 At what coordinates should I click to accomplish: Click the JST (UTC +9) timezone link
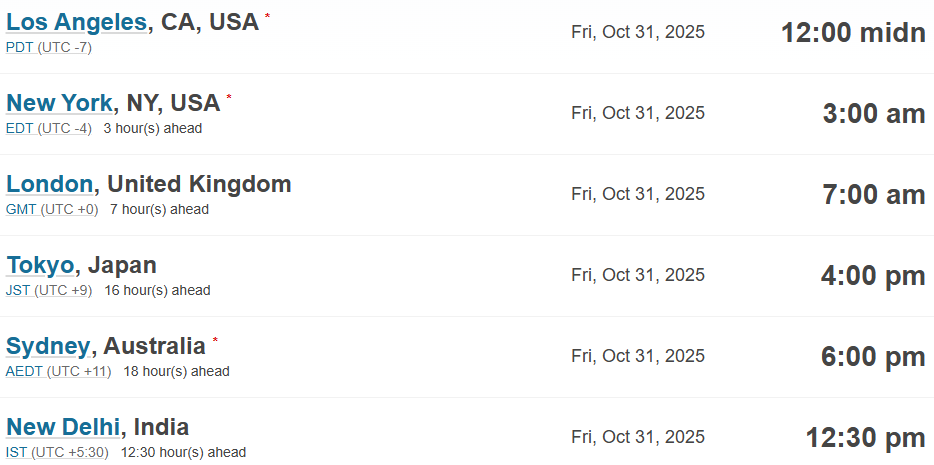pos(49,290)
